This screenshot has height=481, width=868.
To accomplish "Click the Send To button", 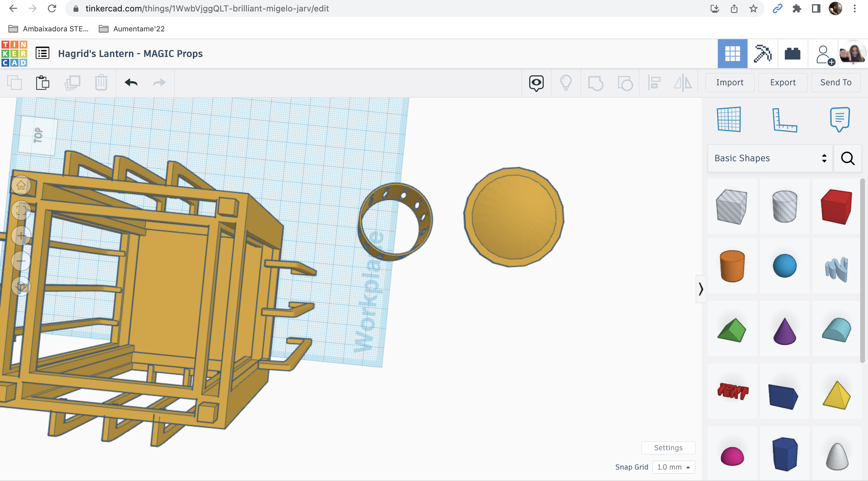I will (x=835, y=82).
